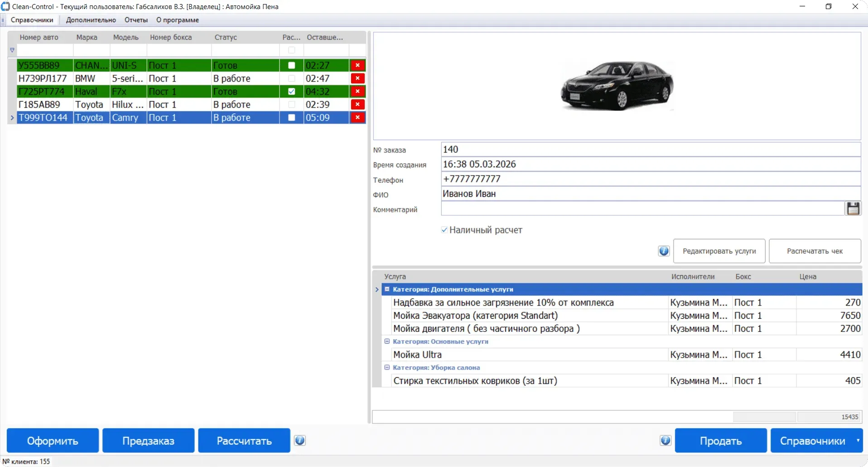Click info icon beside Редактировать услуги button
Image resolution: width=868 pixels, height=467 pixels.
coord(664,251)
